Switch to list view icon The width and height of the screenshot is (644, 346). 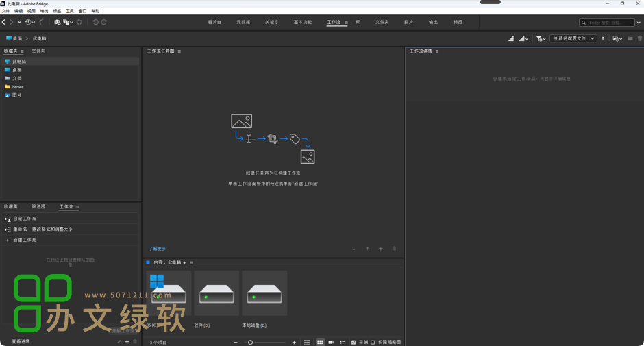(343, 342)
